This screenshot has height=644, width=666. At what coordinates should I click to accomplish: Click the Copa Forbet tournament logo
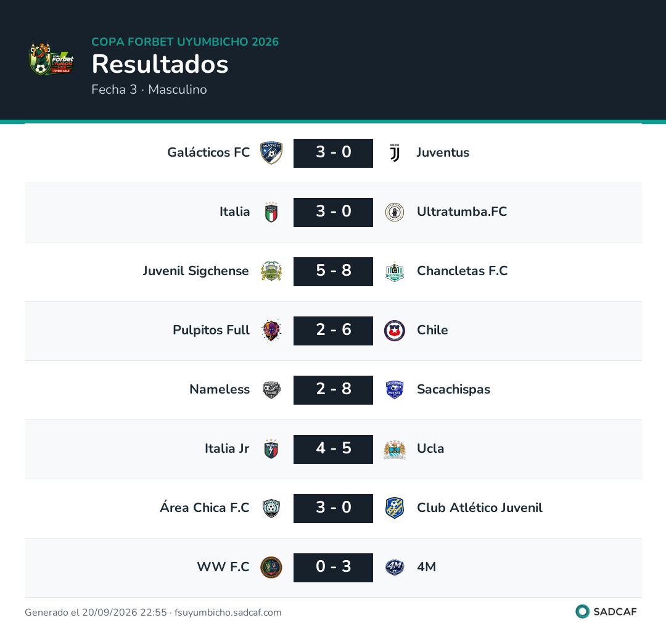click(x=51, y=59)
